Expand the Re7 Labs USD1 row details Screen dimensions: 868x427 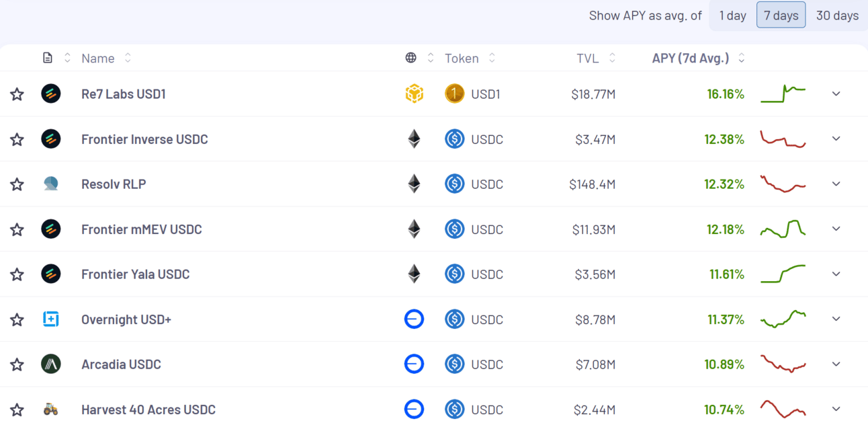(x=836, y=94)
